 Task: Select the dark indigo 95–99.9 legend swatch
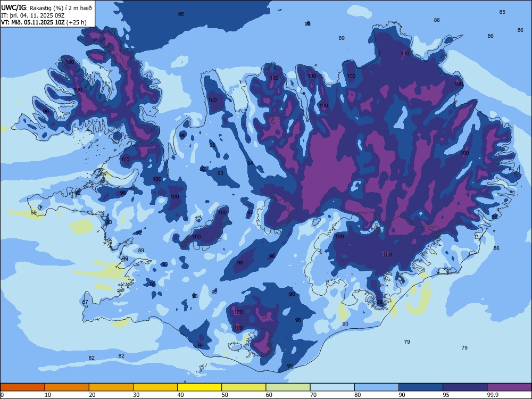[x=465, y=387]
